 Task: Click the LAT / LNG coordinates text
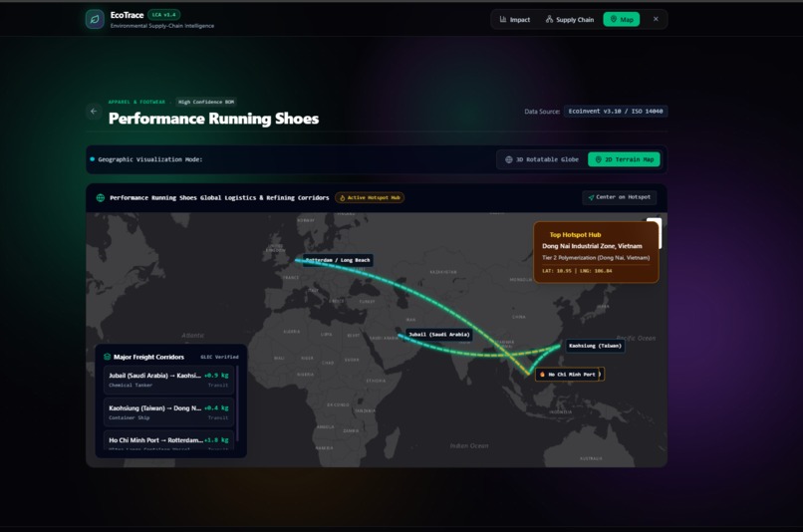[x=577, y=271]
